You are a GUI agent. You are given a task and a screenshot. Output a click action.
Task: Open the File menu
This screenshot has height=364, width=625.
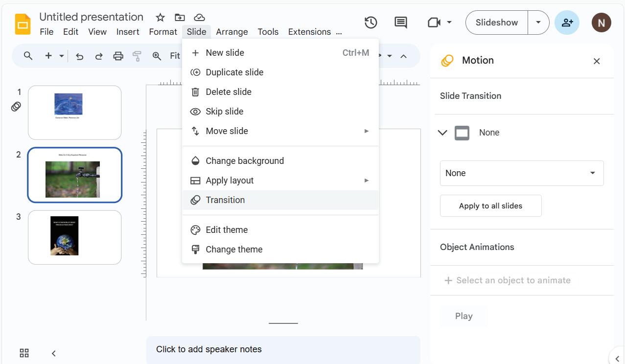[46, 32]
